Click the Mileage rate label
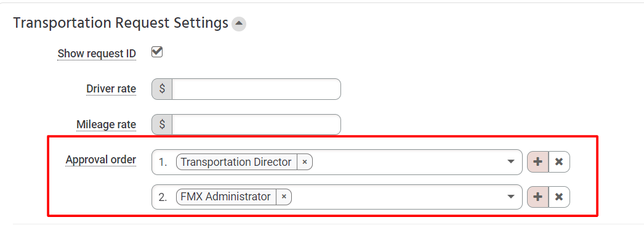The image size is (644, 225). (x=107, y=125)
